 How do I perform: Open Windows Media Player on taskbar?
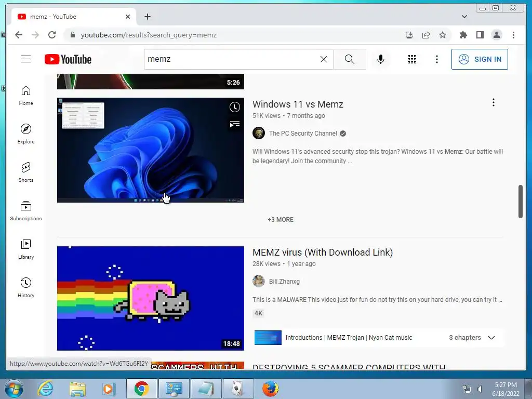[109, 389]
